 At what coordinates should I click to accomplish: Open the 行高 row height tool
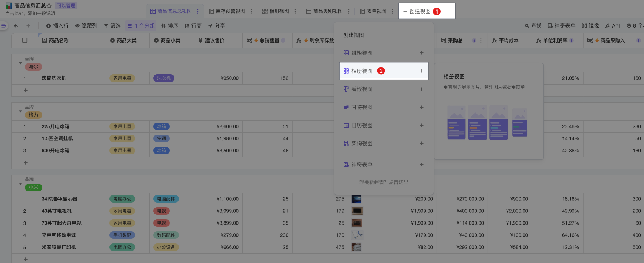tap(193, 26)
